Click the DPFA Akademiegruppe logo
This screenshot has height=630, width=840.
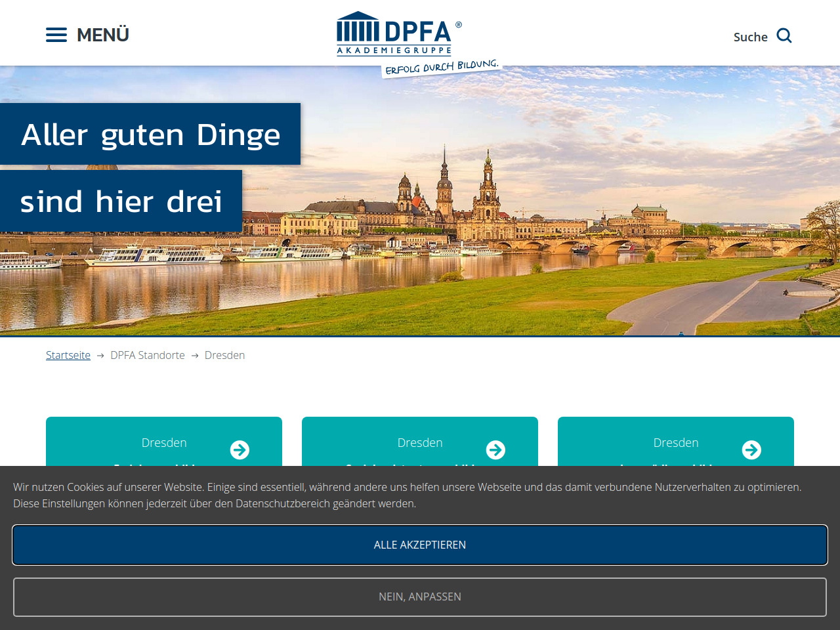tap(395, 33)
